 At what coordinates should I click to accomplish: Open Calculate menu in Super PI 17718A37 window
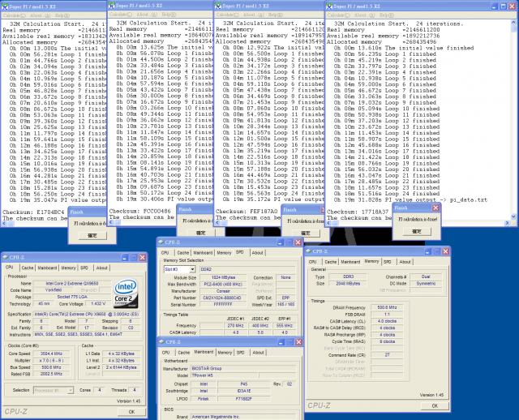click(x=339, y=15)
